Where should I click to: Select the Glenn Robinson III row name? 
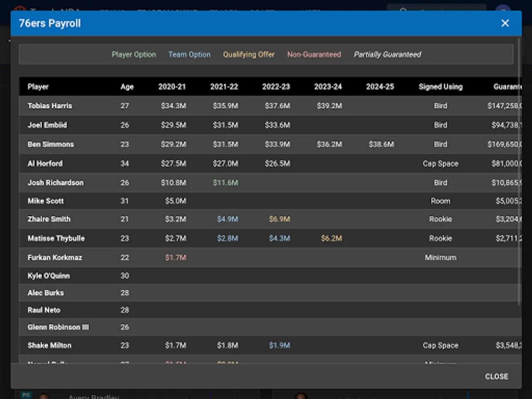[x=58, y=327]
